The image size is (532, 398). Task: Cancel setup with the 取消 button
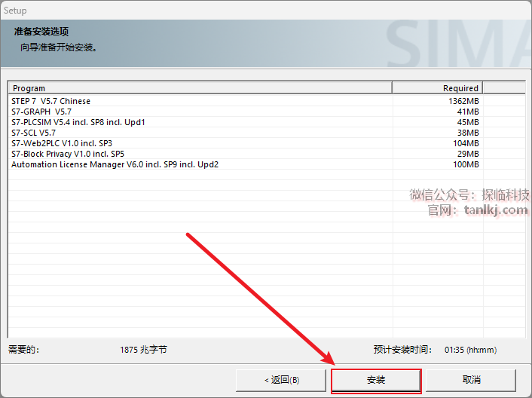471,380
